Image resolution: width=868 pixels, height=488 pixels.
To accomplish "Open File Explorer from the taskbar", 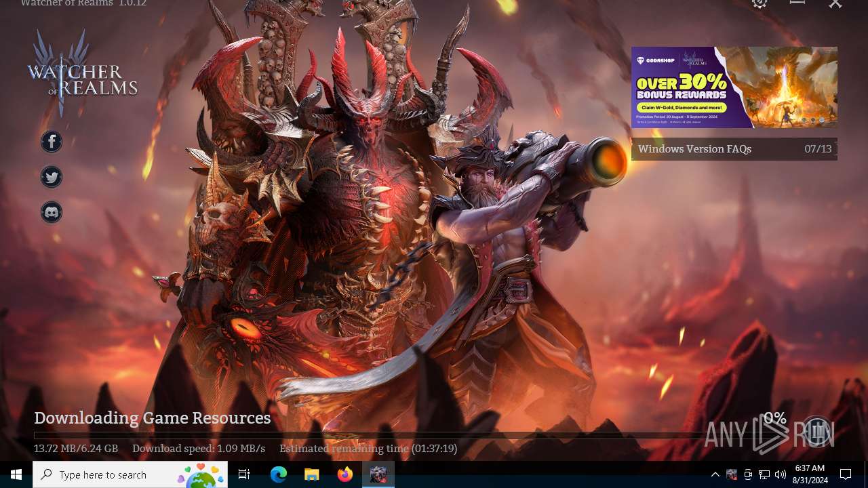I will click(311, 474).
